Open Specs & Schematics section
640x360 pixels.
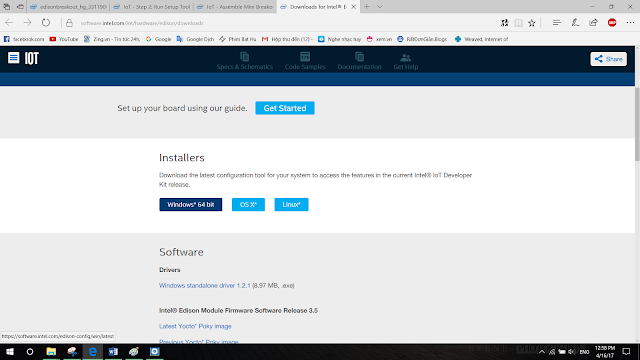[x=244, y=61]
